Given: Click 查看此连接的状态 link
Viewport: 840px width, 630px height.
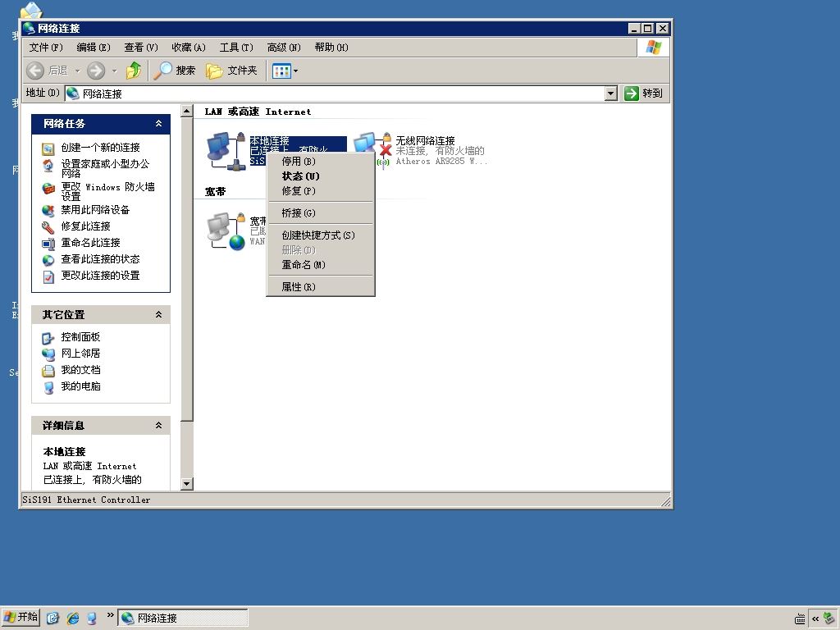Looking at the screenshot, I should 100,259.
